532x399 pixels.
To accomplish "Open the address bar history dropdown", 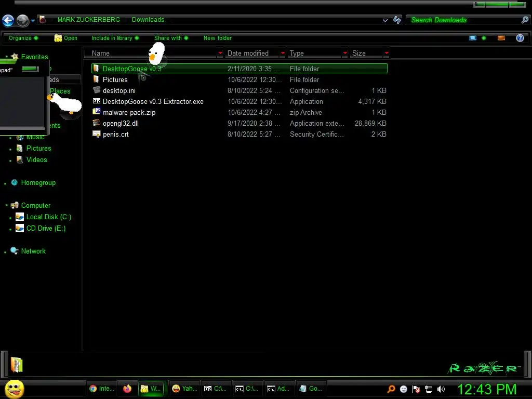I will pos(385,20).
